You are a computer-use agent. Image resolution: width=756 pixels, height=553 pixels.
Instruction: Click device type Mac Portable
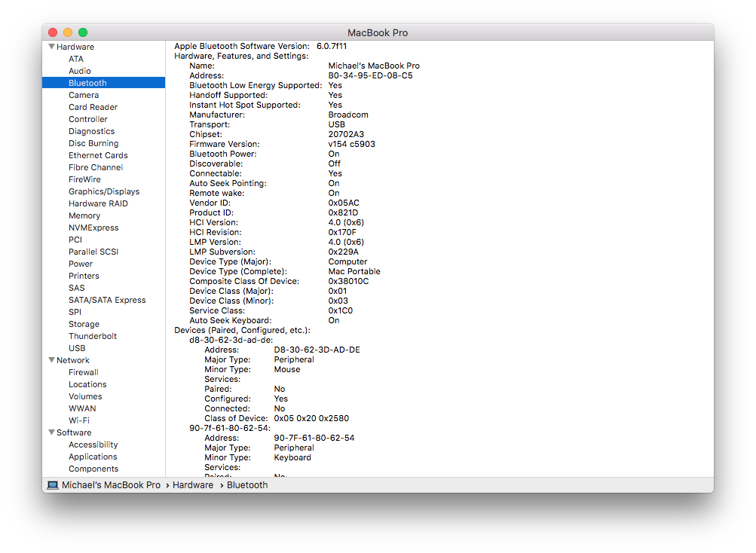354,271
